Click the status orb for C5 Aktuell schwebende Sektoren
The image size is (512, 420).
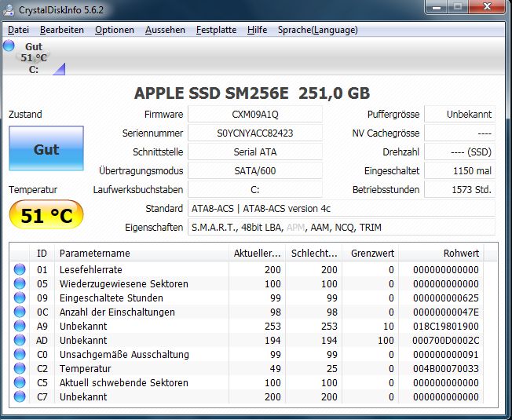click(20, 382)
